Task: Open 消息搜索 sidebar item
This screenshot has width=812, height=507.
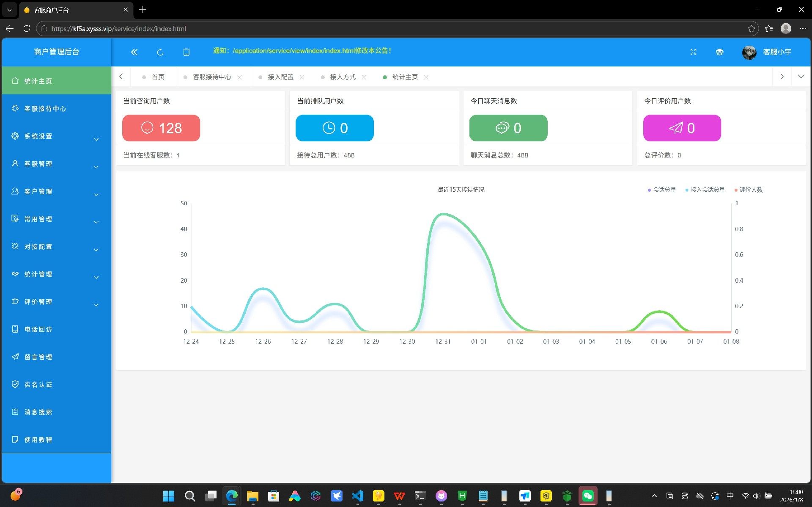Action: tap(38, 412)
